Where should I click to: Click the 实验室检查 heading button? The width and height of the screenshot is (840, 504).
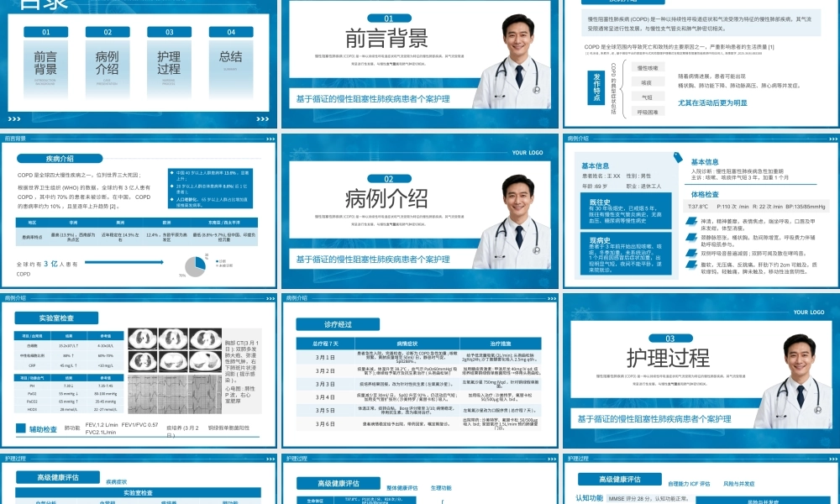click(x=56, y=318)
